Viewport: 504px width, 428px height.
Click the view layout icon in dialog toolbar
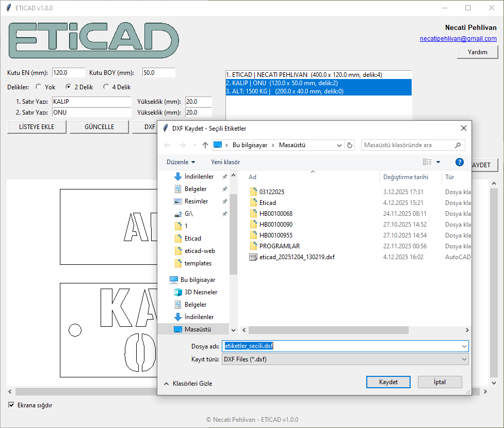click(x=427, y=162)
